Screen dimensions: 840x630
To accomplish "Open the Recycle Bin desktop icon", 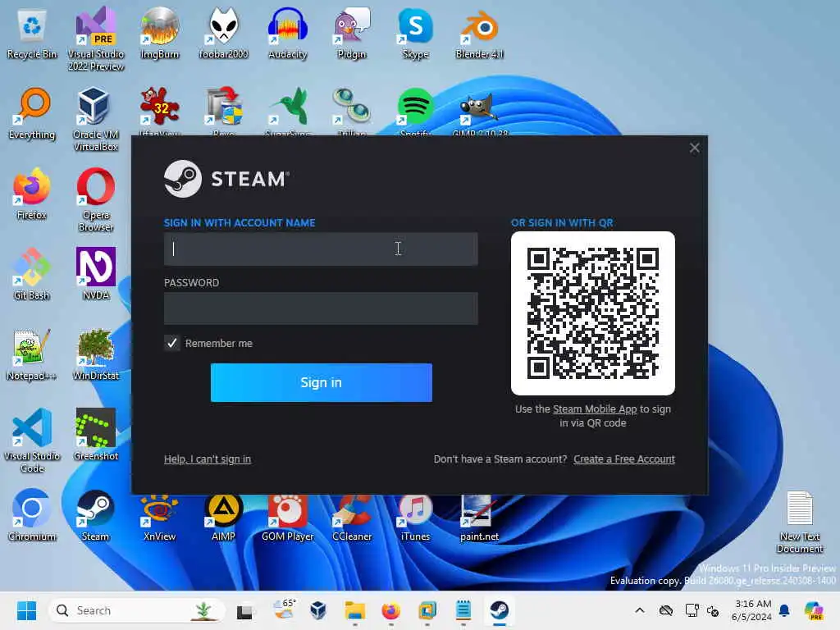I will (32, 34).
